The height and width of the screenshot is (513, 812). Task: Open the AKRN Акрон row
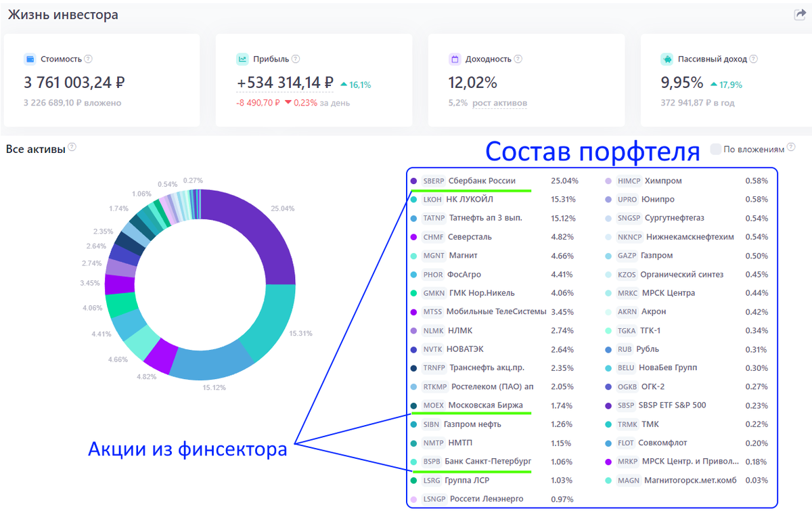[x=686, y=312]
